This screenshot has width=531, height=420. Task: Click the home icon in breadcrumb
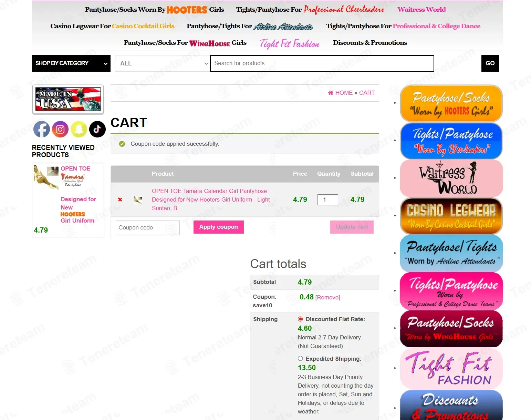[331, 93]
